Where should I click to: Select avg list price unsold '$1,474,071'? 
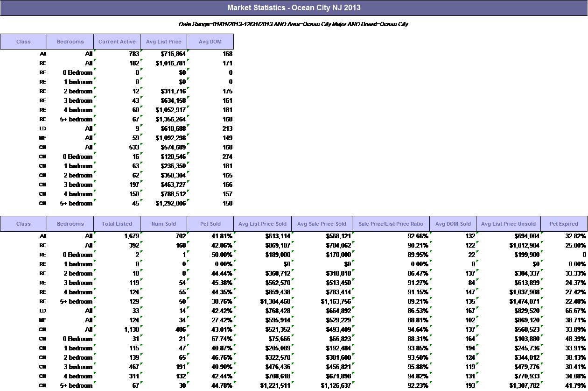coord(525,301)
